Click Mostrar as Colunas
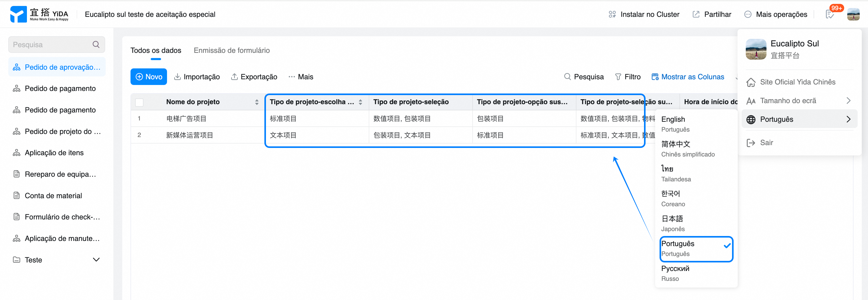The image size is (868, 300). pos(688,77)
